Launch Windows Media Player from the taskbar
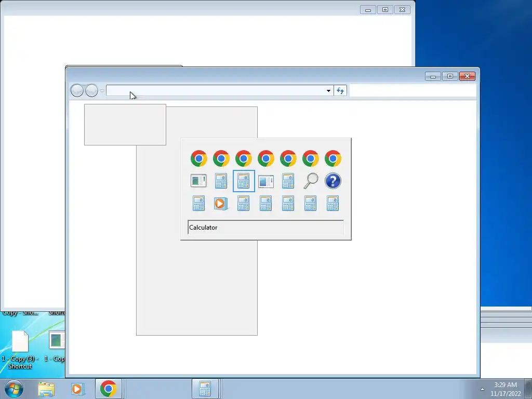The width and height of the screenshot is (532, 399). click(x=77, y=389)
